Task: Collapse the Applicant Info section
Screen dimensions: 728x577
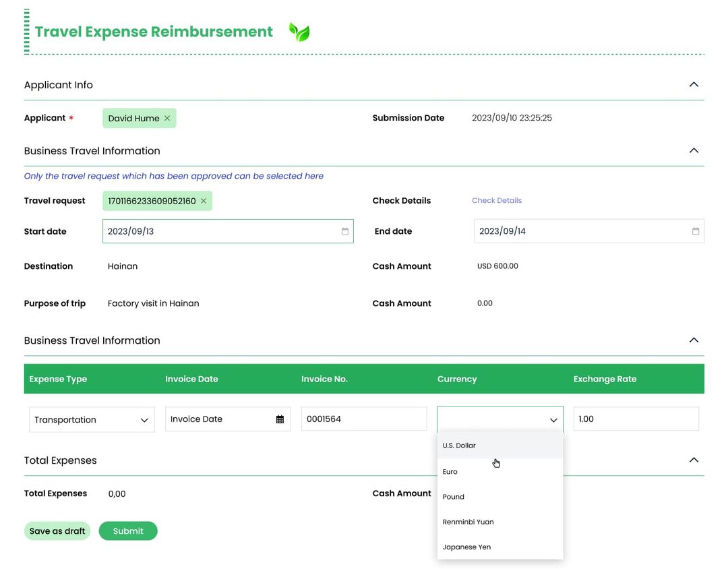Action: [x=694, y=84]
